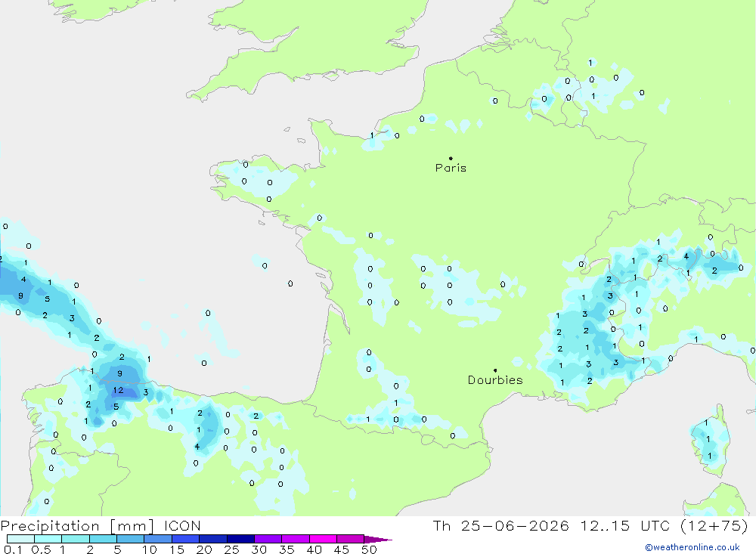The width and height of the screenshot is (756, 554).
Task: Pick the 10–15 mm legend color swatch
Action: (x=158, y=539)
